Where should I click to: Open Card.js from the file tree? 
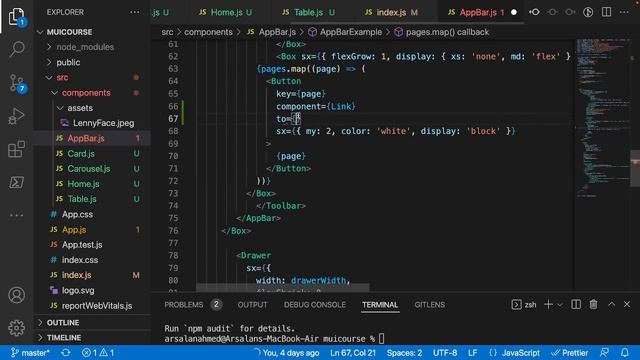tap(81, 153)
